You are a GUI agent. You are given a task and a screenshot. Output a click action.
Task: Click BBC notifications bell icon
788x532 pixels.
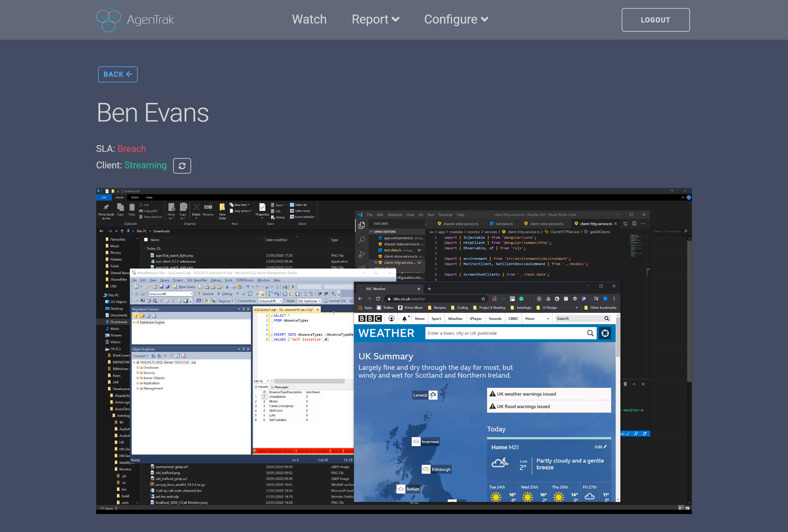[x=405, y=318]
